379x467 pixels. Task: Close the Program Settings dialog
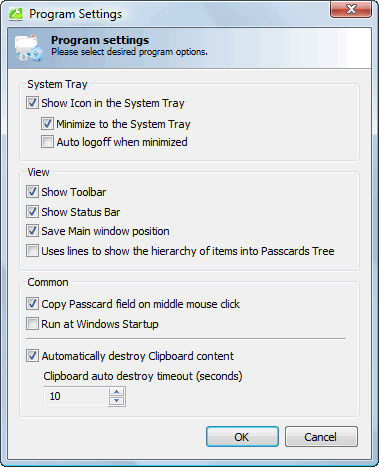point(351,9)
